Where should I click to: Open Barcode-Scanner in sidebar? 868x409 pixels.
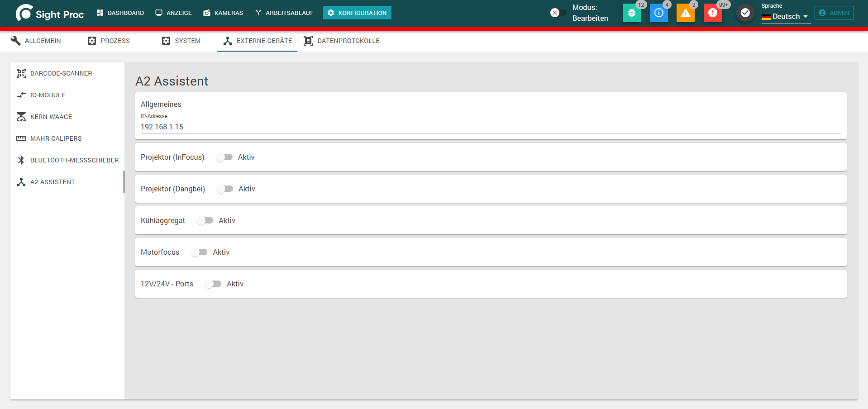(67, 73)
